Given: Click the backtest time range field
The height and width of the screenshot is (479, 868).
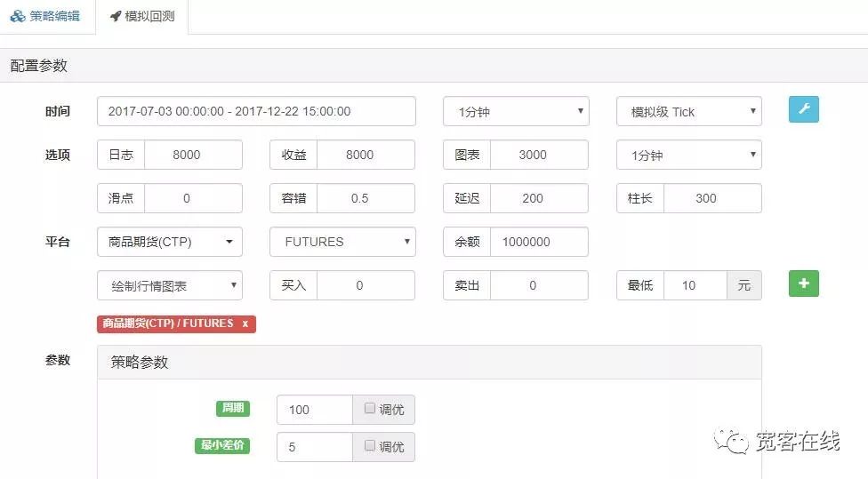Looking at the screenshot, I should 256,111.
